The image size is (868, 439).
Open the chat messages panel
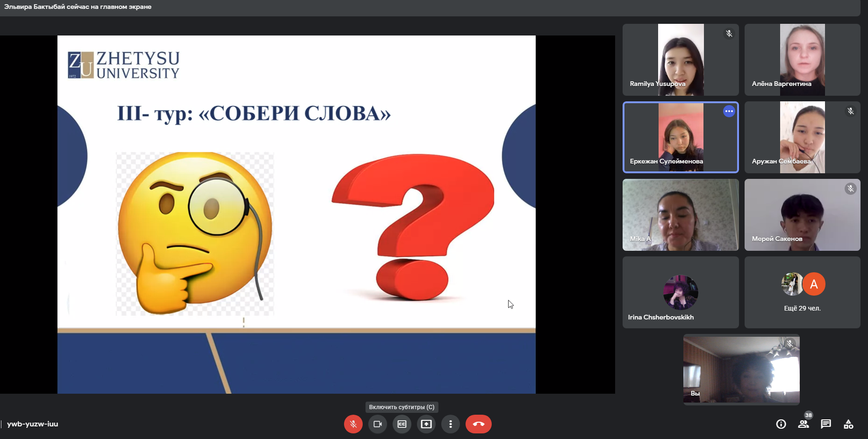point(826,424)
